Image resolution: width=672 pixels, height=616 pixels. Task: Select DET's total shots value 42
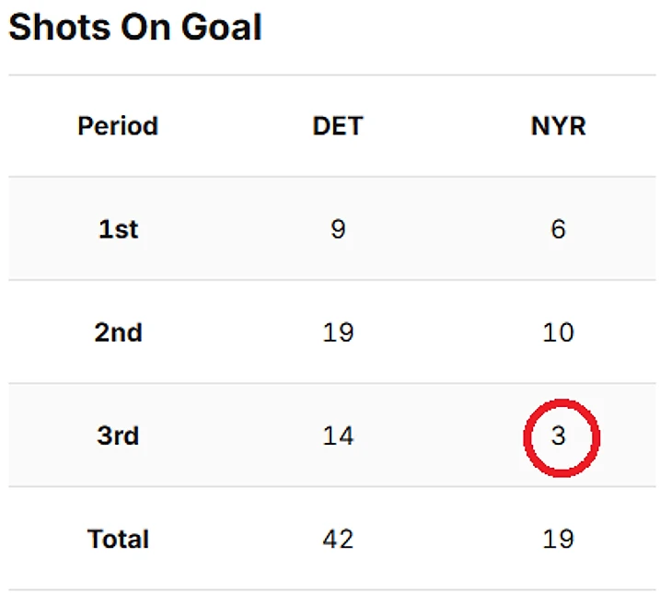(338, 539)
